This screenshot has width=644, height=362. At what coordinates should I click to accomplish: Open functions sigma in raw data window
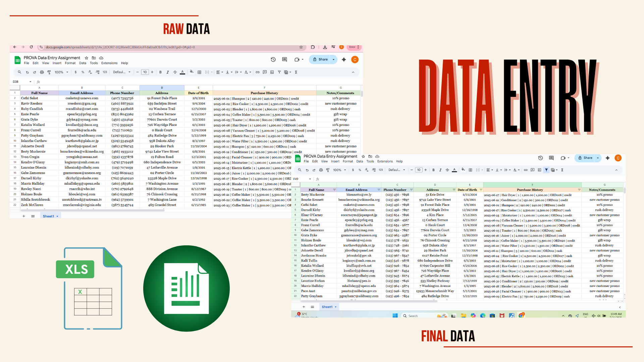coord(296,72)
